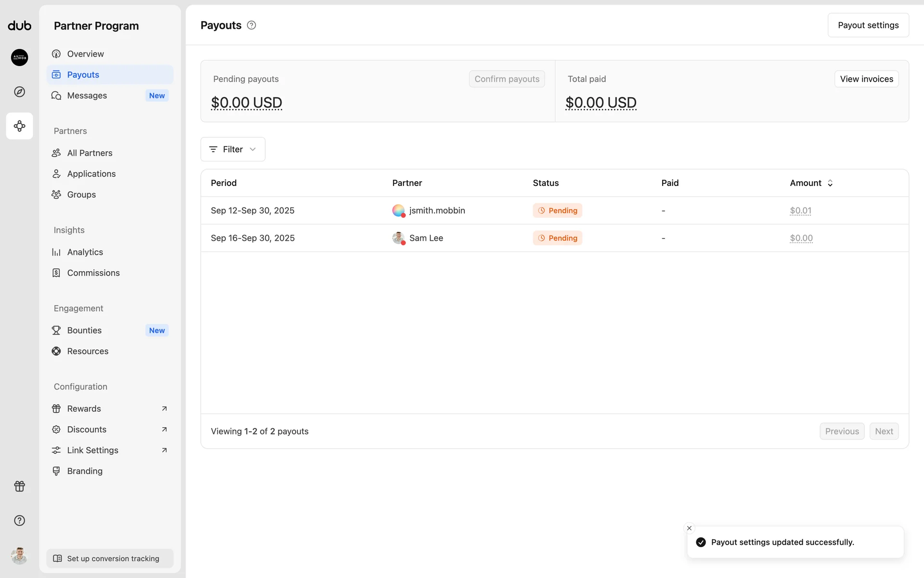
Task: Click the $0.00 amount for Sam Lee
Action: pos(801,238)
